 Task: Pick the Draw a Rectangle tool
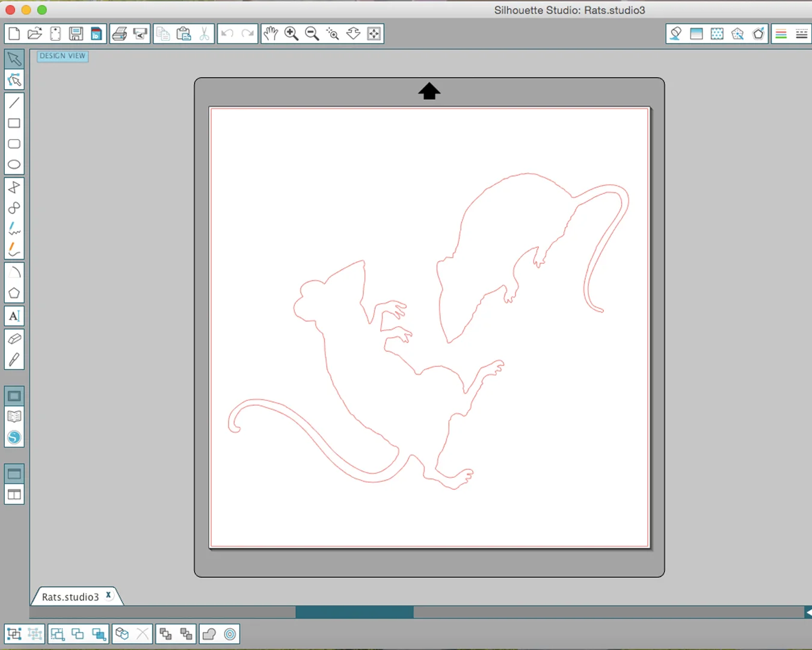click(14, 123)
